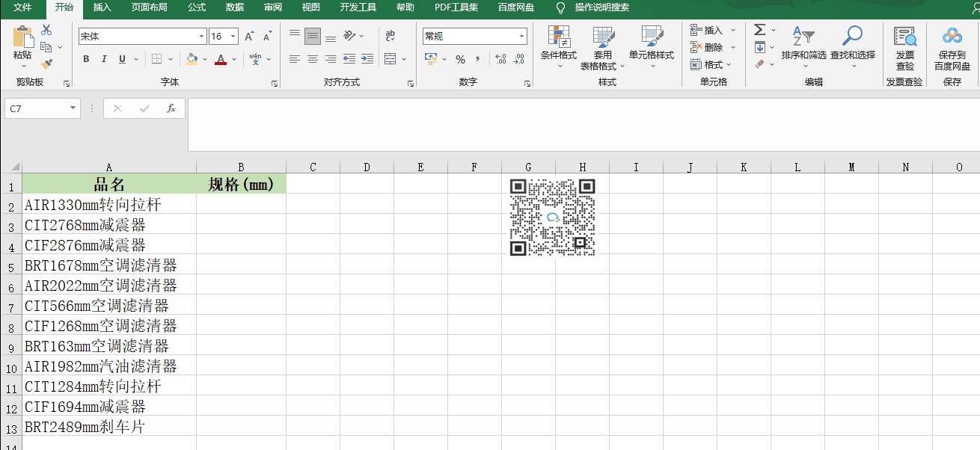The image size is (980, 450).
Task: Toggle center horizontal alignment
Action: pos(313,59)
